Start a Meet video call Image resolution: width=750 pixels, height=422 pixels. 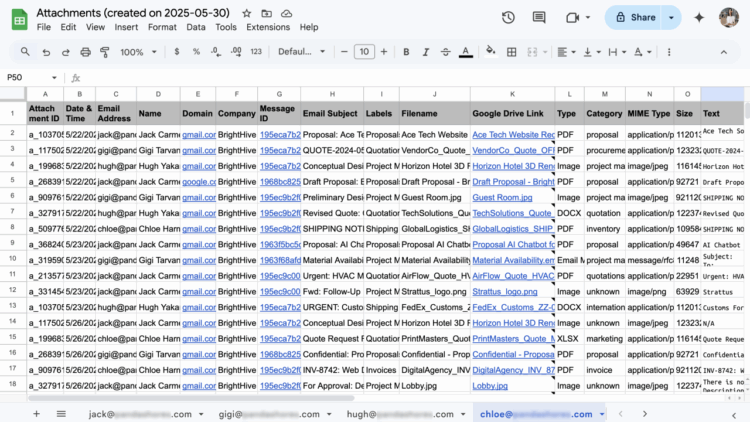point(573,18)
